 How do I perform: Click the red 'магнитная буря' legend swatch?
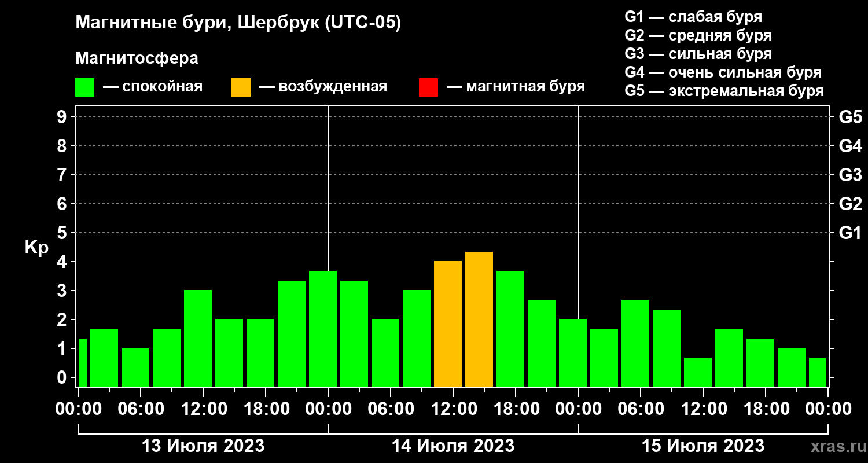(428, 87)
